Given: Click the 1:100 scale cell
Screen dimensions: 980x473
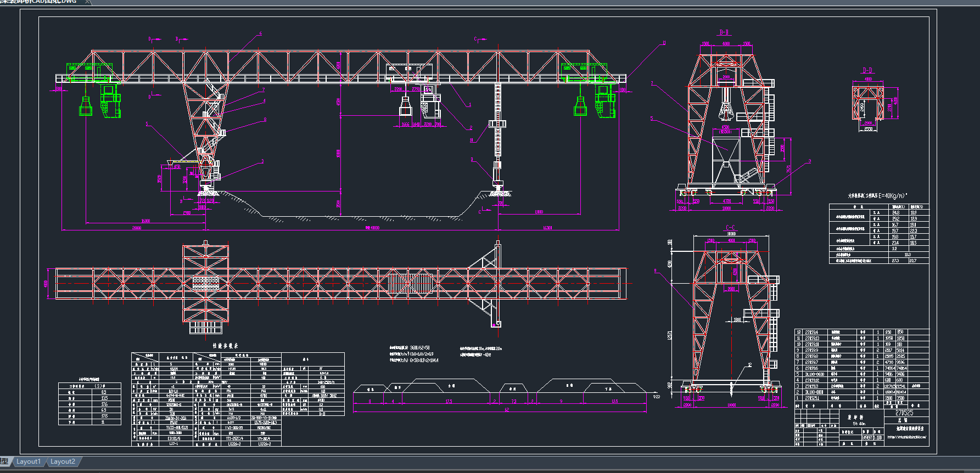Looking at the screenshot, I should (878, 437).
